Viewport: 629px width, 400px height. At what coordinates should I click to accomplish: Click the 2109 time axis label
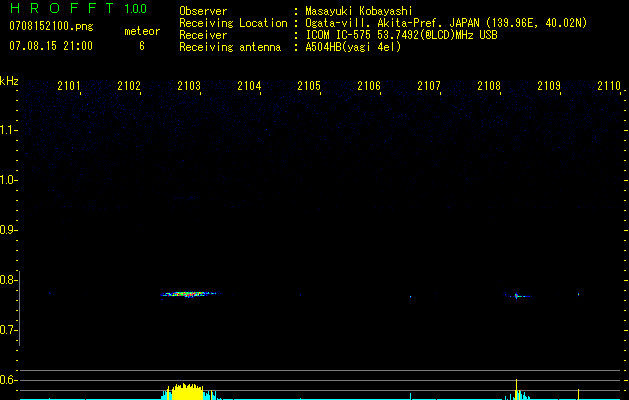click(x=549, y=86)
